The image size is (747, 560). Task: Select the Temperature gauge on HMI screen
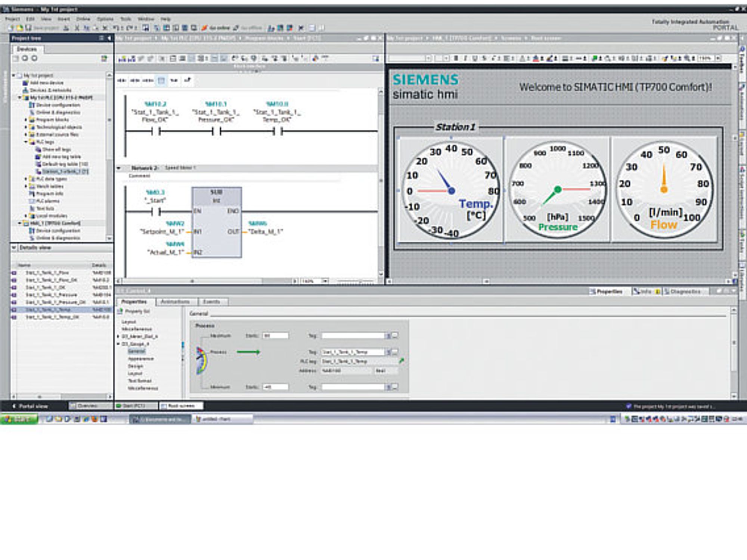tap(451, 190)
